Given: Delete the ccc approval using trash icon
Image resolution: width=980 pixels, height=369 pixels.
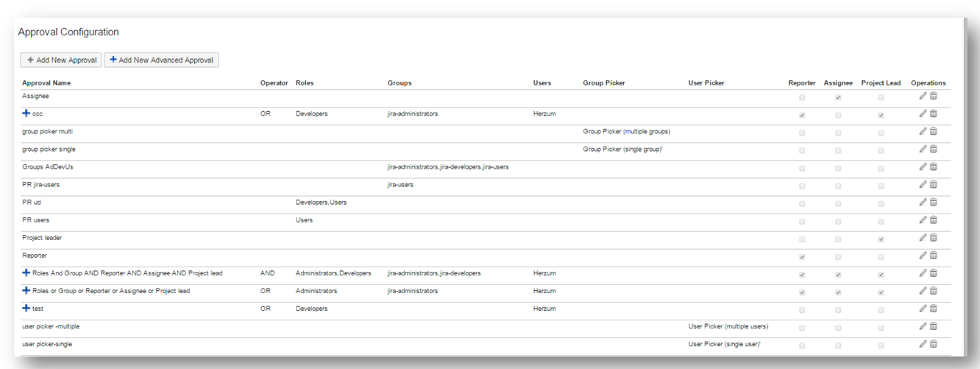Looking at the screenshot, I should [x=933, y=113].
